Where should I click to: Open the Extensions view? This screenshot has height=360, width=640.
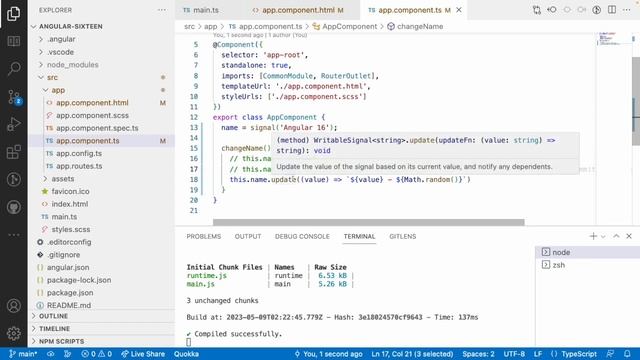point(13,152)
